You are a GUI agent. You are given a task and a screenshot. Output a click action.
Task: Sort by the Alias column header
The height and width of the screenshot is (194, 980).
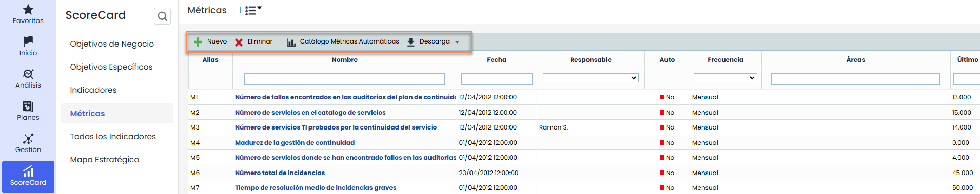[210, 60]
